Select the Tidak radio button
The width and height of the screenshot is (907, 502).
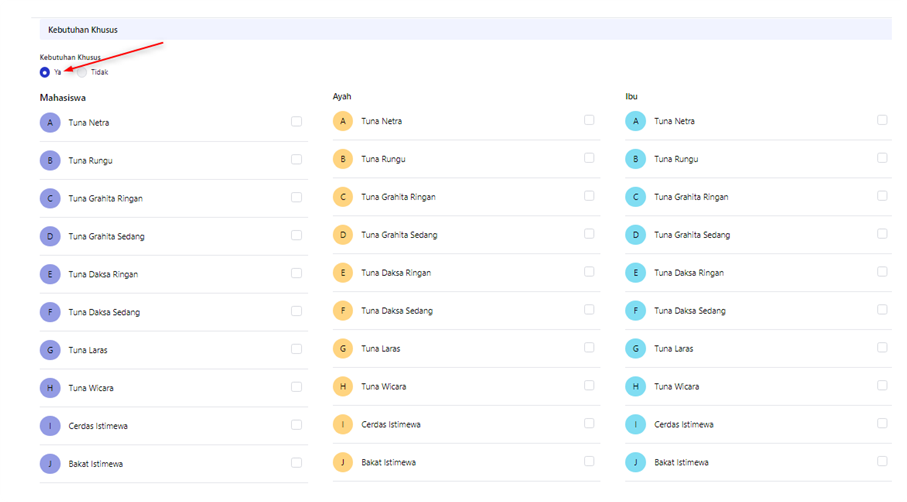click(x=82, y=72)
